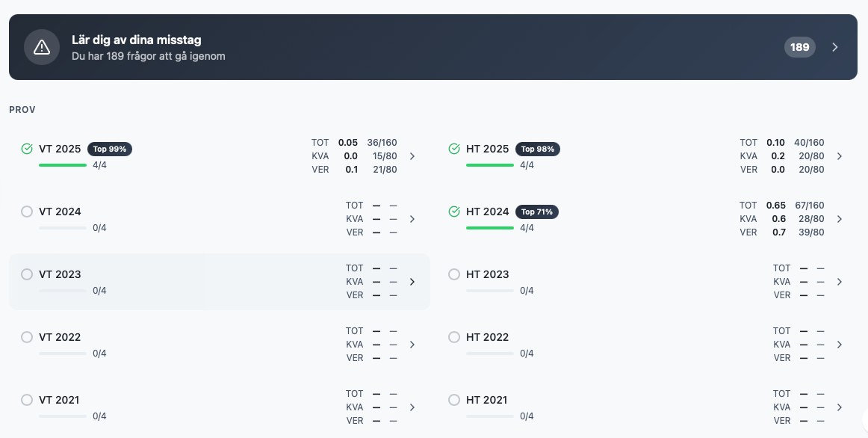Image resolution: width=868 pixels, height=438 pixels.
Task: Click the 67/160 total score for HT 2024
Action: point(809,206)
